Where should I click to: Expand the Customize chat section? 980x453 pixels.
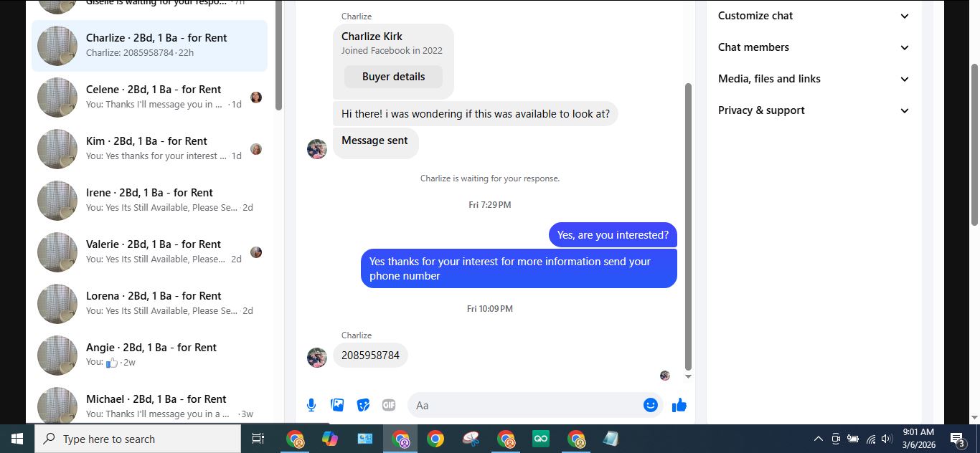pyautogui.click(x=814, y=16)
